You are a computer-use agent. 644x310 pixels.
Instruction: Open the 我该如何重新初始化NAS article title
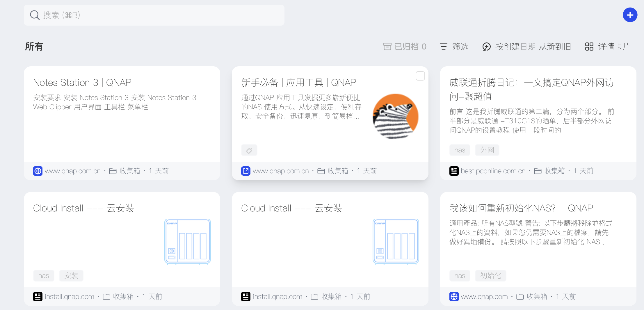521,208
